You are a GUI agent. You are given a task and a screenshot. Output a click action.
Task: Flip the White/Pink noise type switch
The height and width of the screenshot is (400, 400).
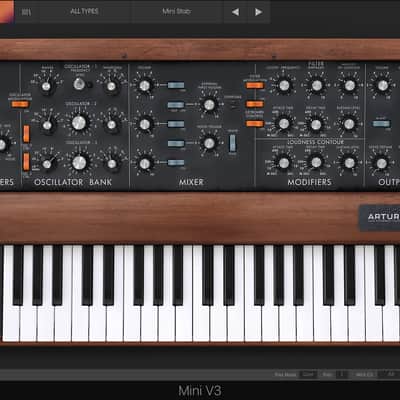coord(232,143)
